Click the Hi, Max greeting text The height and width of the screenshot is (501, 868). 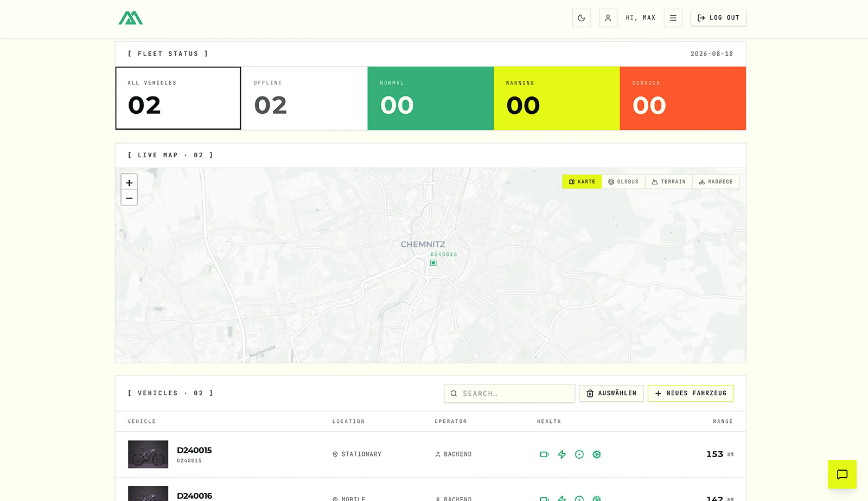coord(641,18)
